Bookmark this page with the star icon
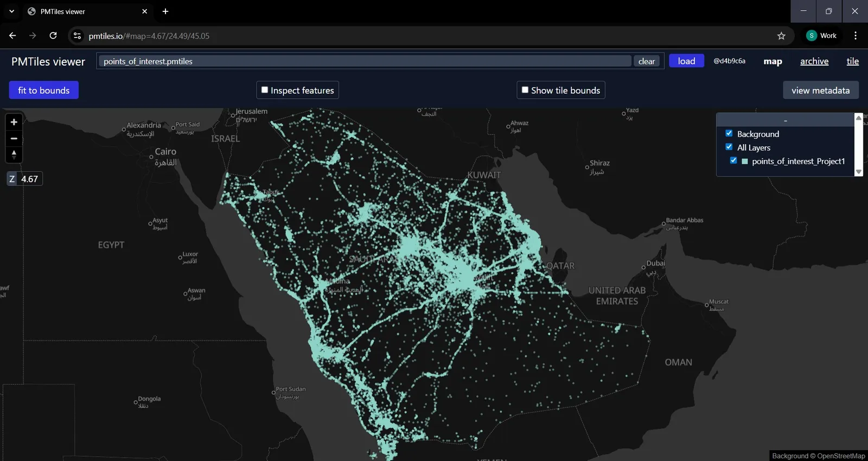Viewport: 868px width, 461px height. tap(781, 36)
